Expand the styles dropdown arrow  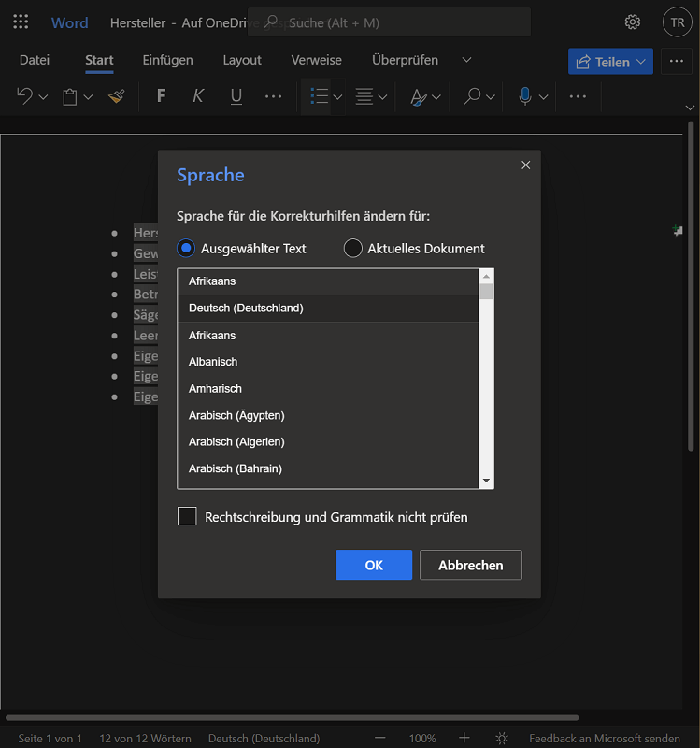pyautogui.click(x=436, y=97)
